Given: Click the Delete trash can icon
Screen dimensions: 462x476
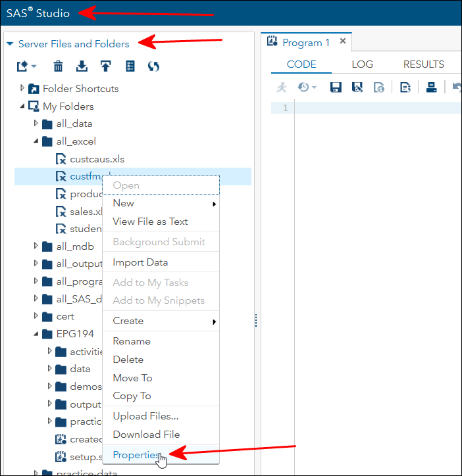Looking at the screenshot, I should click(x=58, y=66).
